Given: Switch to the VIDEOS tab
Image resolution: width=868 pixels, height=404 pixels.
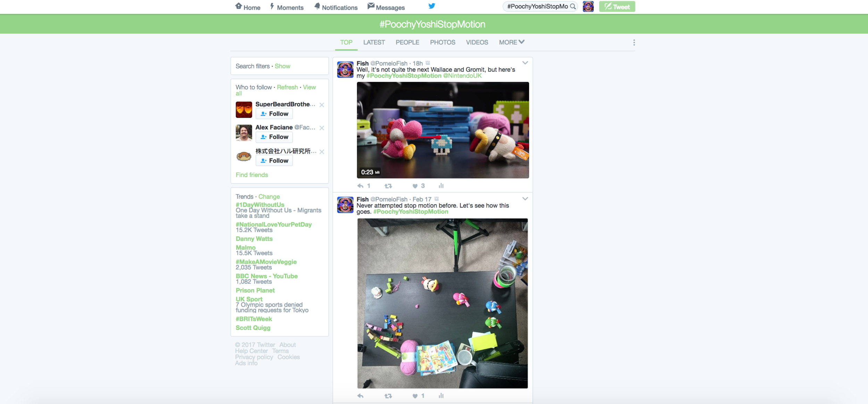Looking at the screenshot, I should pos(477,42).
